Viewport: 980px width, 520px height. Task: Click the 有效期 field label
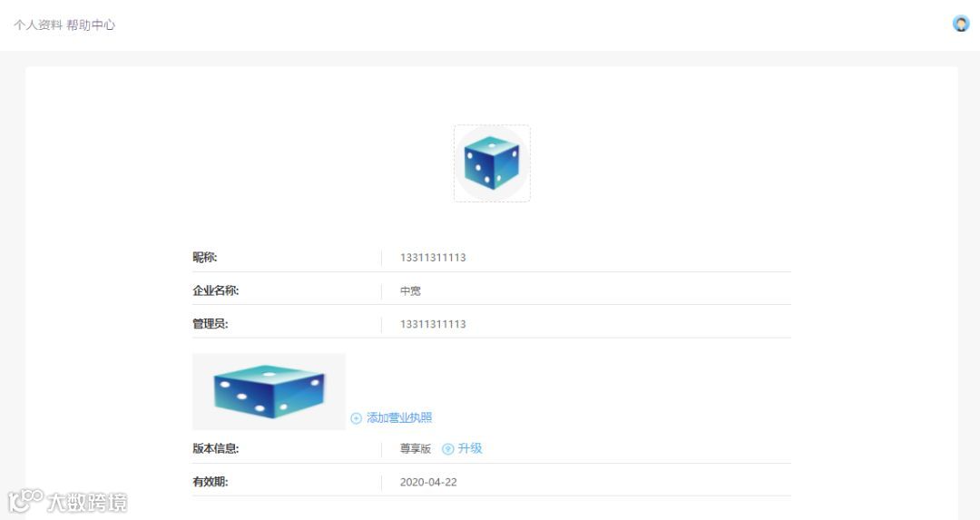click(210, 482)
